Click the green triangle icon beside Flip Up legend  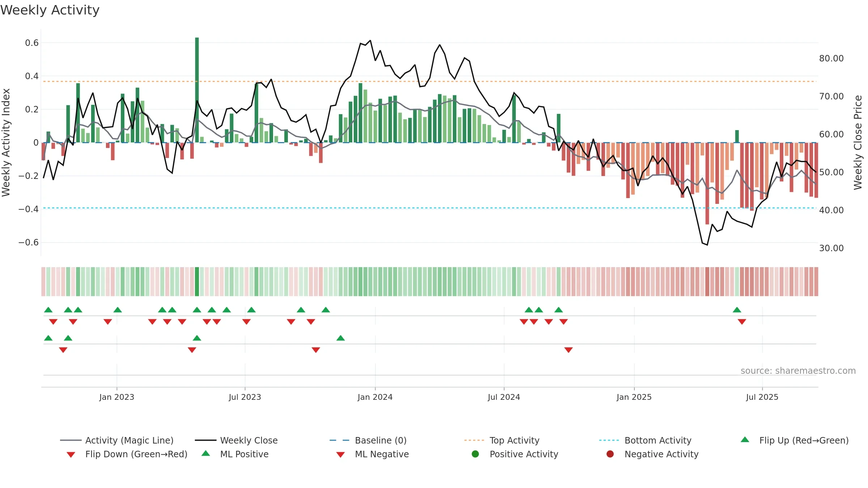(x=745, y=440)
